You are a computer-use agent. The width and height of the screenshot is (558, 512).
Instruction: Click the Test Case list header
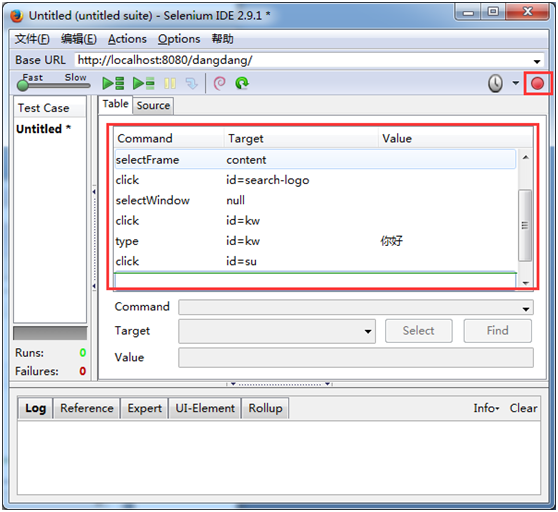click(x=50, y=108)
